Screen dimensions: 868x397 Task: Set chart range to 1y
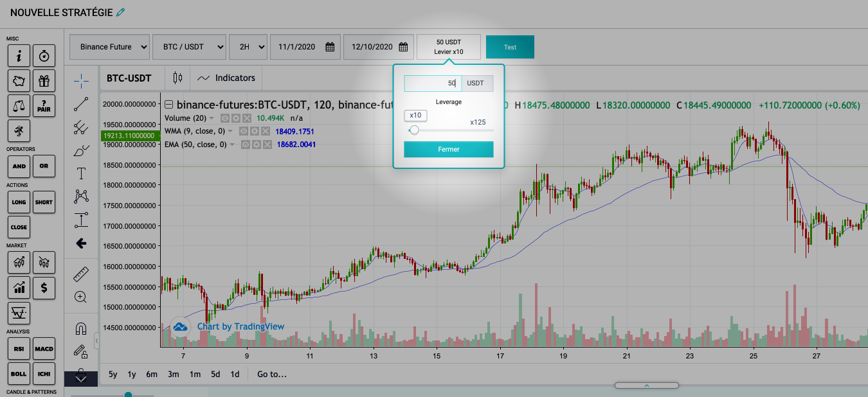[x=132, y=374]
